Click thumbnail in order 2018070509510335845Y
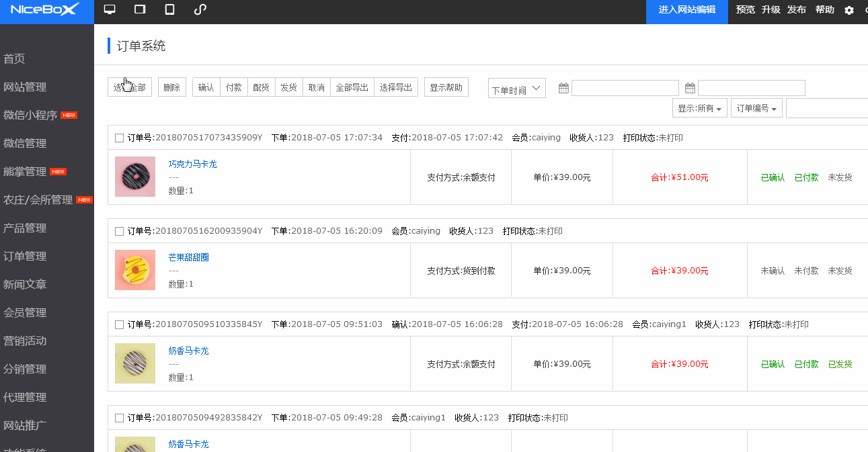Viewport: 868px width, 452px height. (135, 363)
